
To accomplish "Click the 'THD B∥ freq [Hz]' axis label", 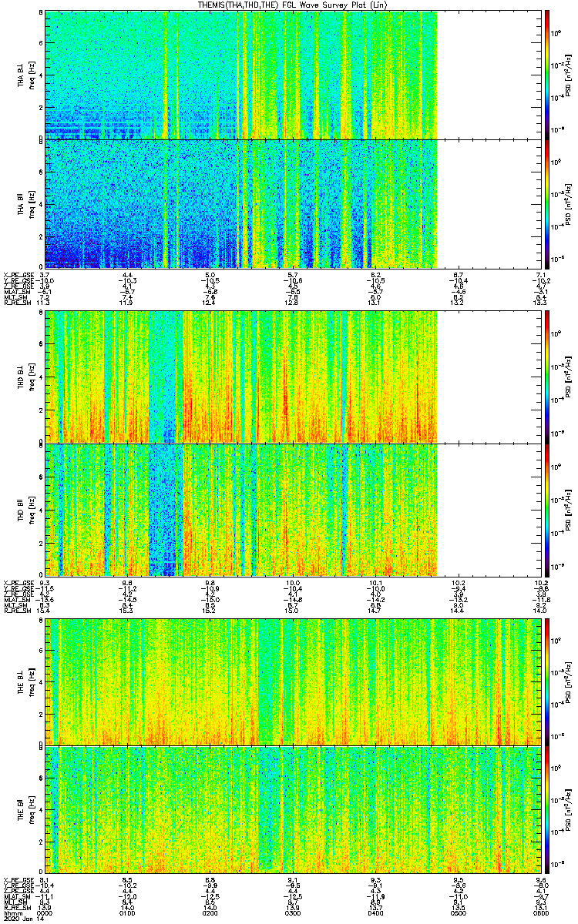I will [x=25, y=509].
